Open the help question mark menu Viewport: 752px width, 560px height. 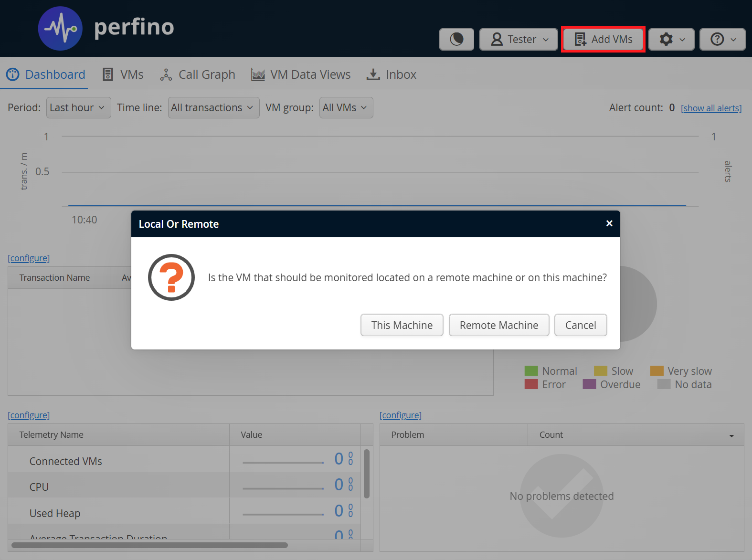click(722, 39)
